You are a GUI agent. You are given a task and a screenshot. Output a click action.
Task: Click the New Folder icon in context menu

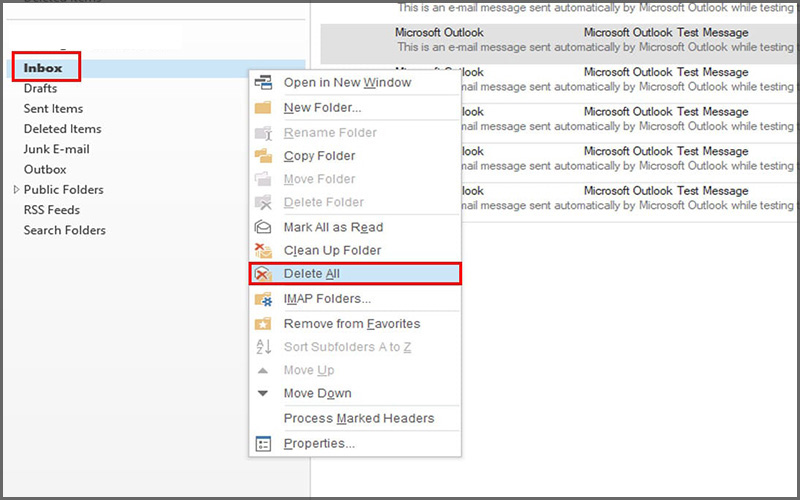(263, 108)
